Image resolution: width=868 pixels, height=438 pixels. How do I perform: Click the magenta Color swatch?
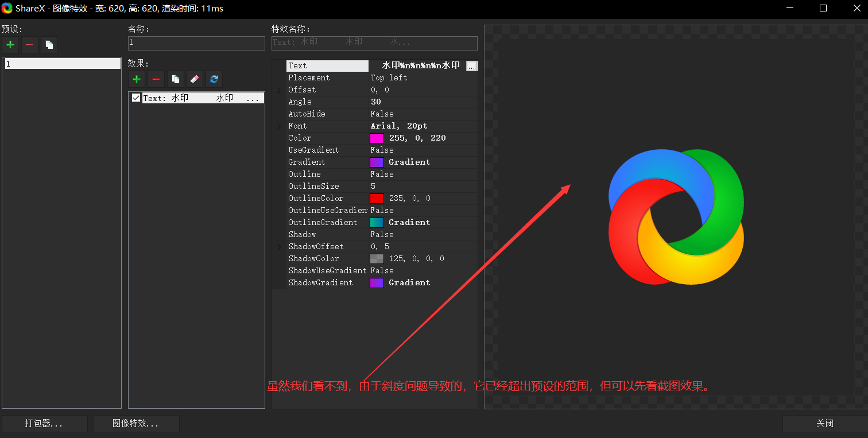[x=377, y=138]
